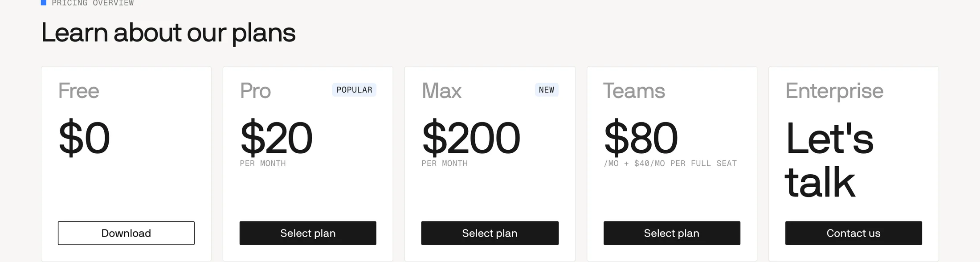Image resolution: width=980 pixels, height=262 pixels.
Task: Click the Pro plan title
Action: pos(255,91)
